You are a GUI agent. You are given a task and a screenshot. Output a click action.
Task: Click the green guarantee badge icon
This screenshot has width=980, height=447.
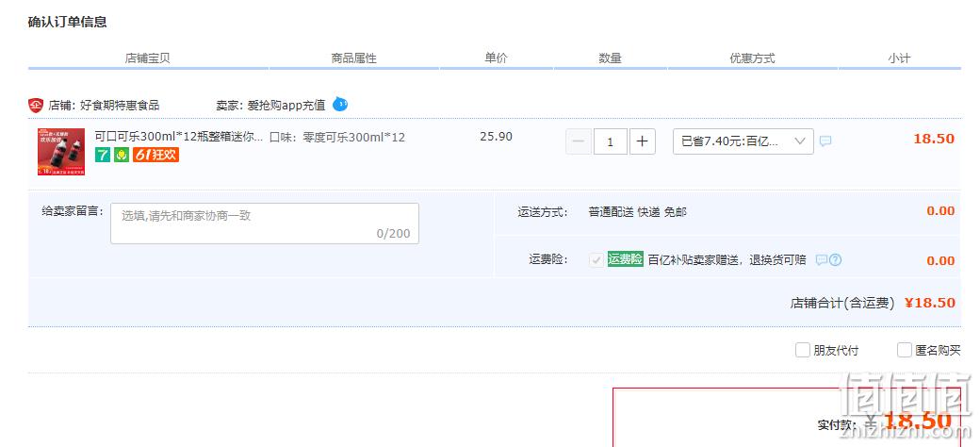click(x=122, y=155)
